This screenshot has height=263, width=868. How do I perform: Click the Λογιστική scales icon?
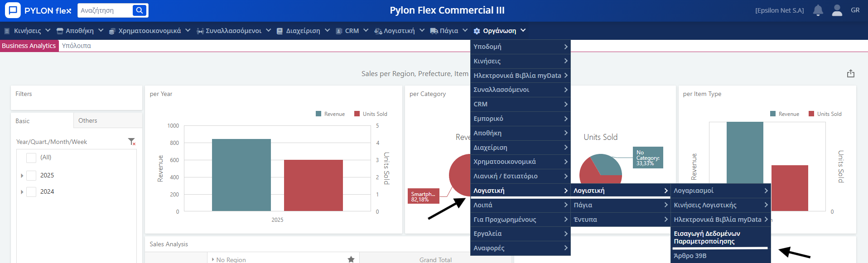[x=378, y=31]
